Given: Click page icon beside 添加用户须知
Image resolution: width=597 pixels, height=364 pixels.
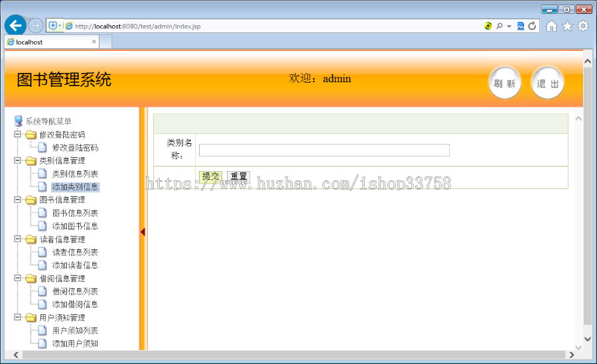Looking at the screenshot, I should 42,343.
